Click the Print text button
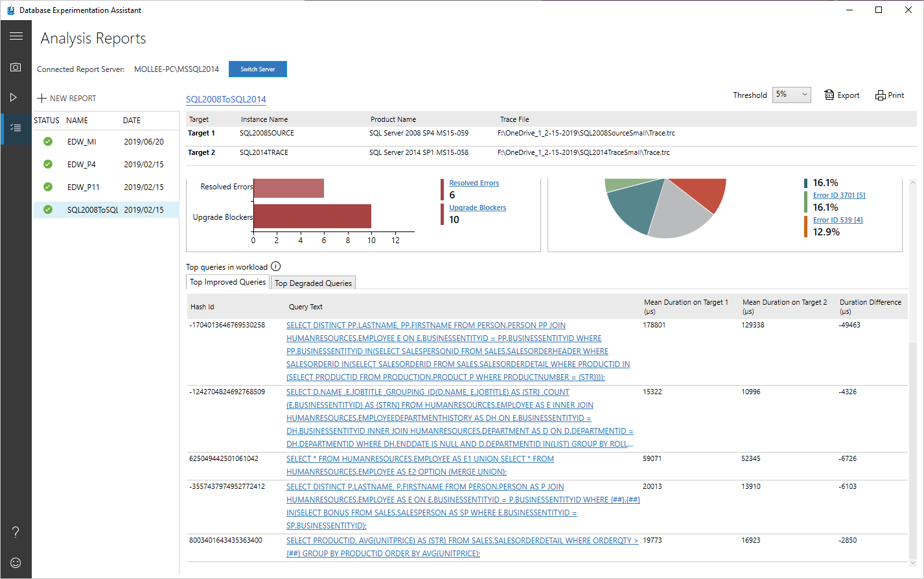This screenshot has height=579, width=924. point(896,95)
